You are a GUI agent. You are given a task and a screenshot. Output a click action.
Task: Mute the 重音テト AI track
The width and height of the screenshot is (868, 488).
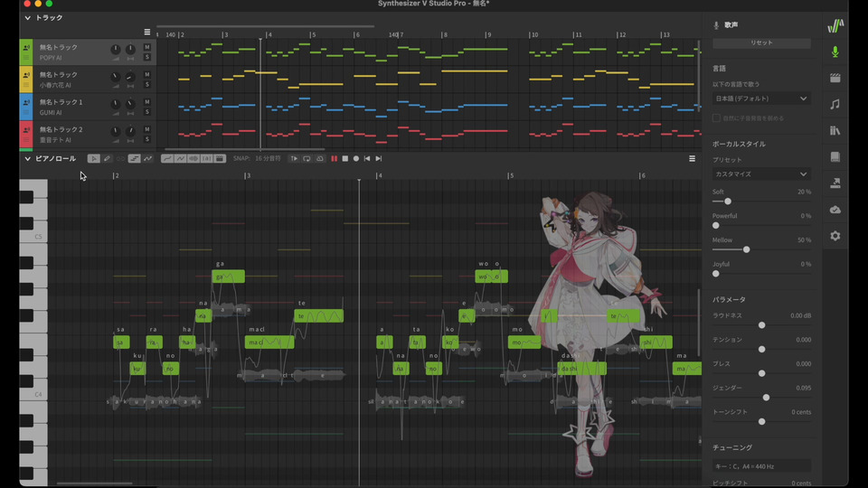pyautogui.click(x=147, y=129)
